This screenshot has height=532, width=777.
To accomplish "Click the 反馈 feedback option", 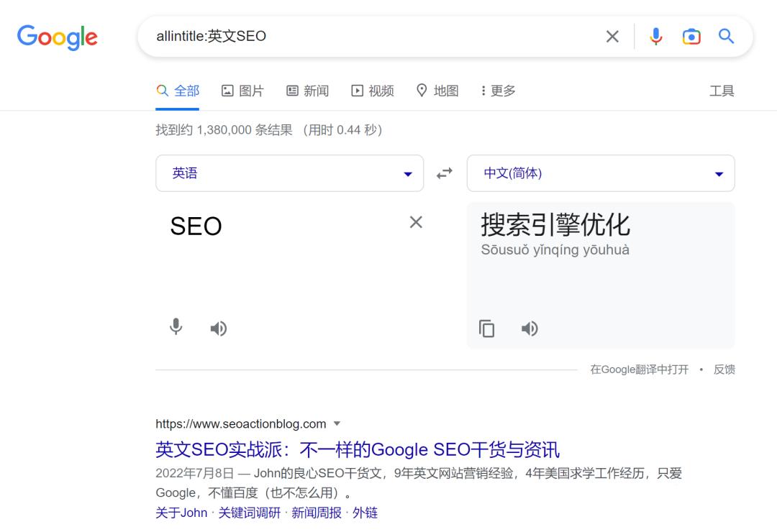I will point(724,369).
